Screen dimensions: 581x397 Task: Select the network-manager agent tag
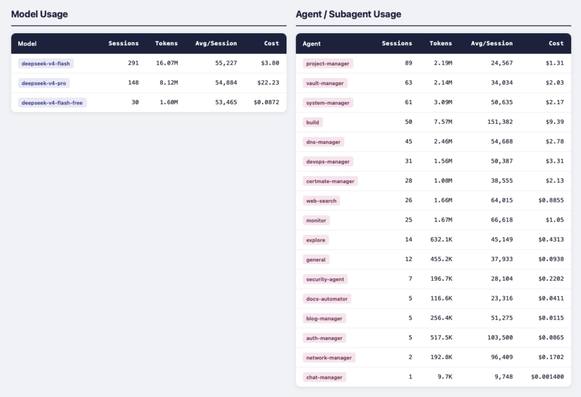pyautogui.click(x=329, y=358)
